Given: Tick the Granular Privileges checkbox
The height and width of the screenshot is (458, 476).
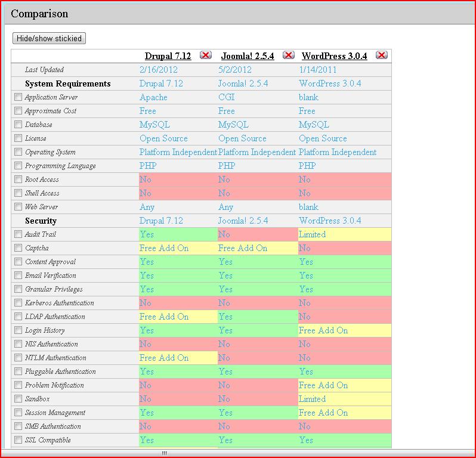Looking at the screenshot, I should [x=18, y=289].
